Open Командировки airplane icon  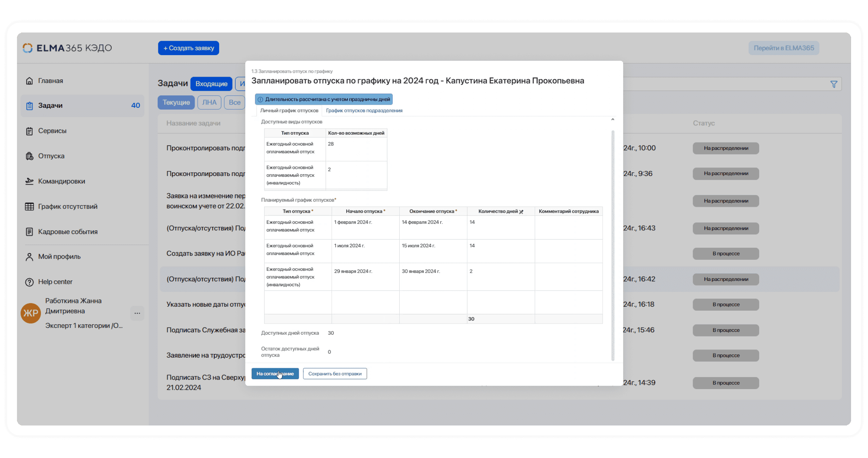pos(30,181)
